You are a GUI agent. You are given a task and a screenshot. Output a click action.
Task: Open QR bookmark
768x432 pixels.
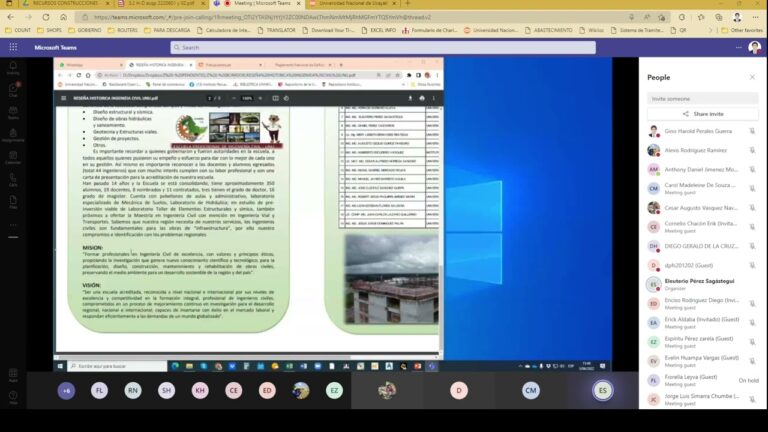coord(679,30)
